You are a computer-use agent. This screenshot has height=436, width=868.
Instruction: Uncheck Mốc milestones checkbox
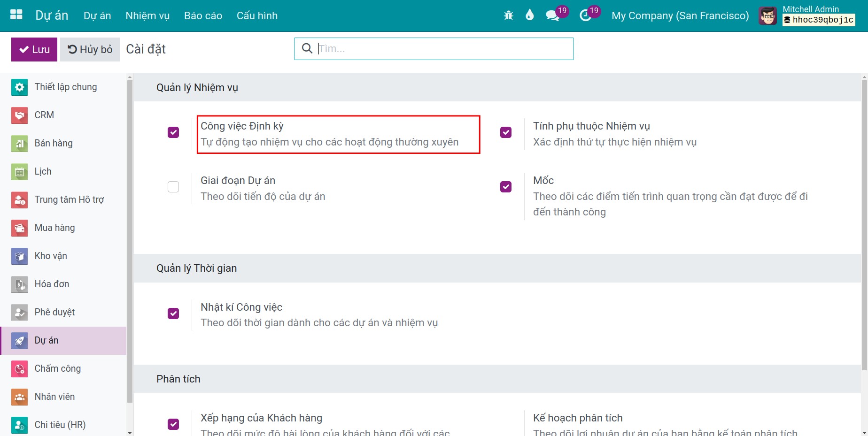coord(506,187)
